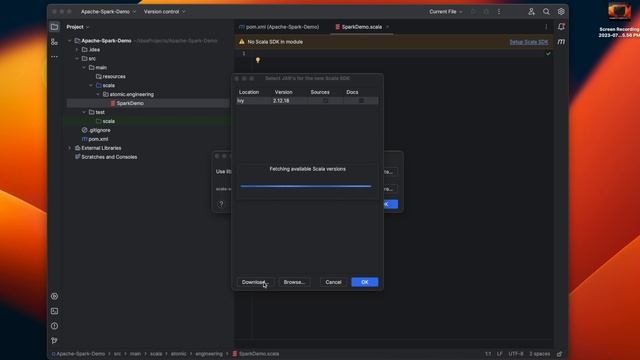640x360 pixels.
Task: Open the Problems tool window icon
Action: coord(54,326)
